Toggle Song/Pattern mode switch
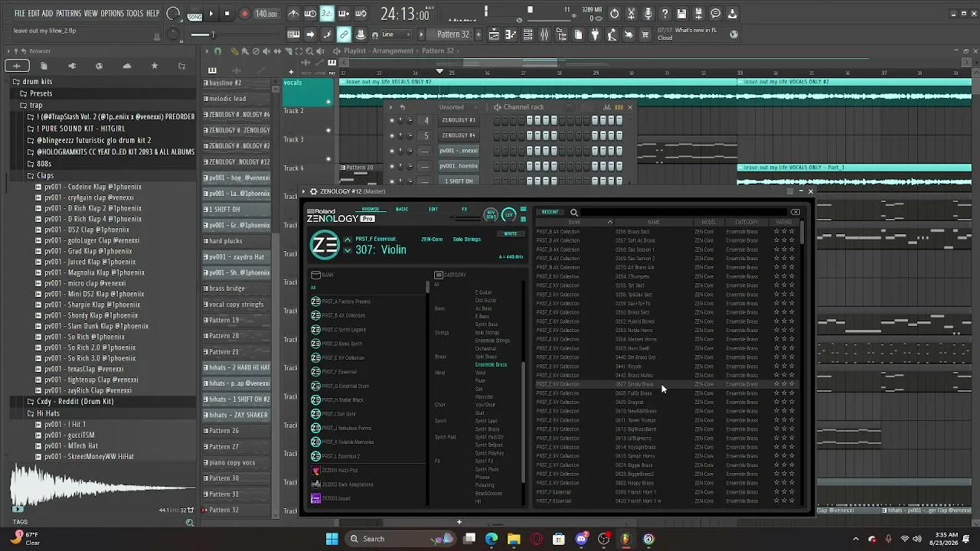 [x=194, y=14]
